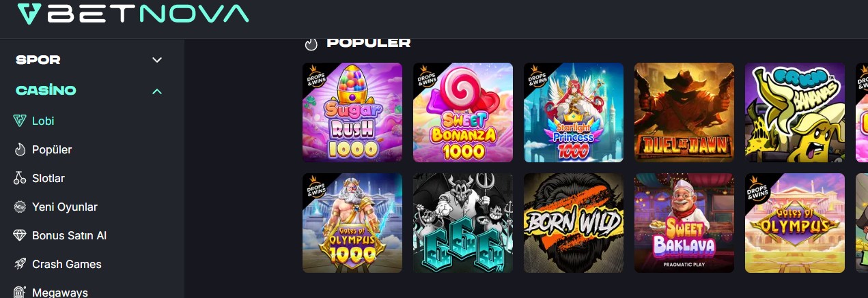Click the Crash Games rocket icon
868x298 pixels.
click(x=20, y=264)
